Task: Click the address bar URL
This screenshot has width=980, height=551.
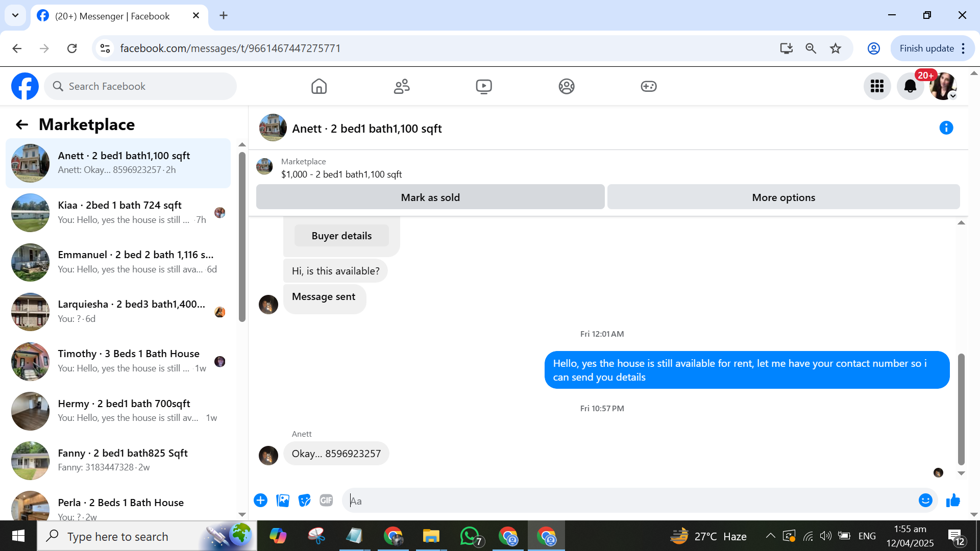Action: click(x=230, y=48)
